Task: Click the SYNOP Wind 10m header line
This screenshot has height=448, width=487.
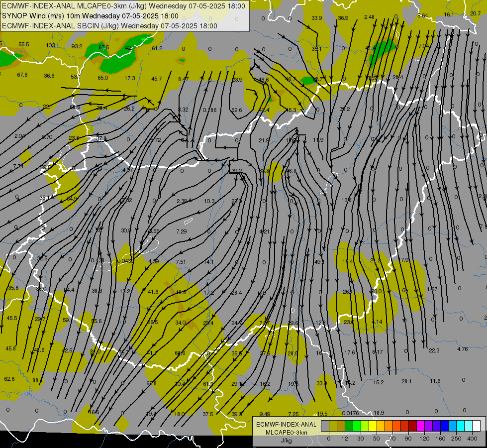Action: click(x=90, y=16)
